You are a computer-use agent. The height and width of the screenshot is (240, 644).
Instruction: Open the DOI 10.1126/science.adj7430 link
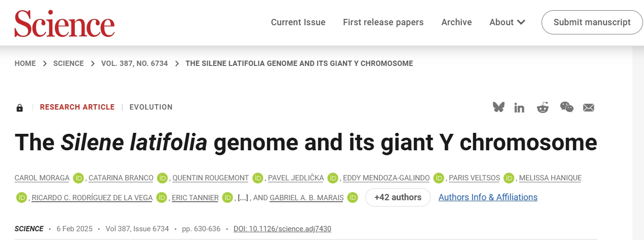(x=282, y=229)
